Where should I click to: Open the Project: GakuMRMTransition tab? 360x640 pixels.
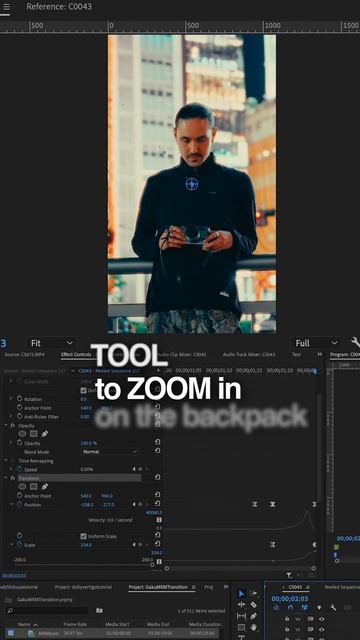(158, 587)
